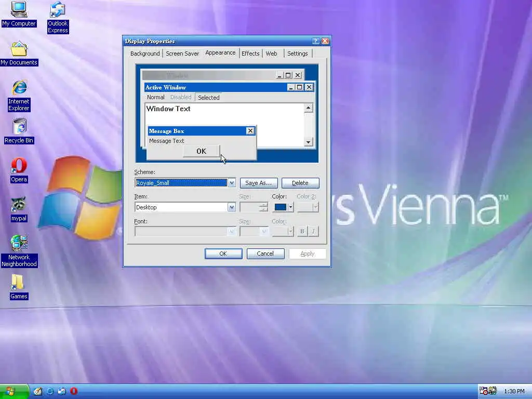This screenshot has height=399, width=532.
Task: Open the Scheme dropdown list
Action: point(231,183)
